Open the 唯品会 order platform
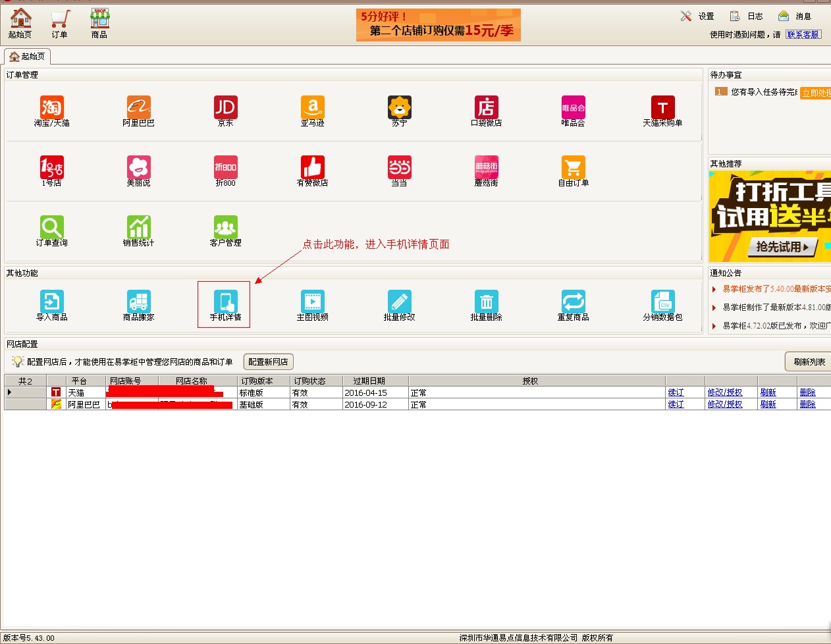This screenshot has width=831, height=644. (574, 111)
